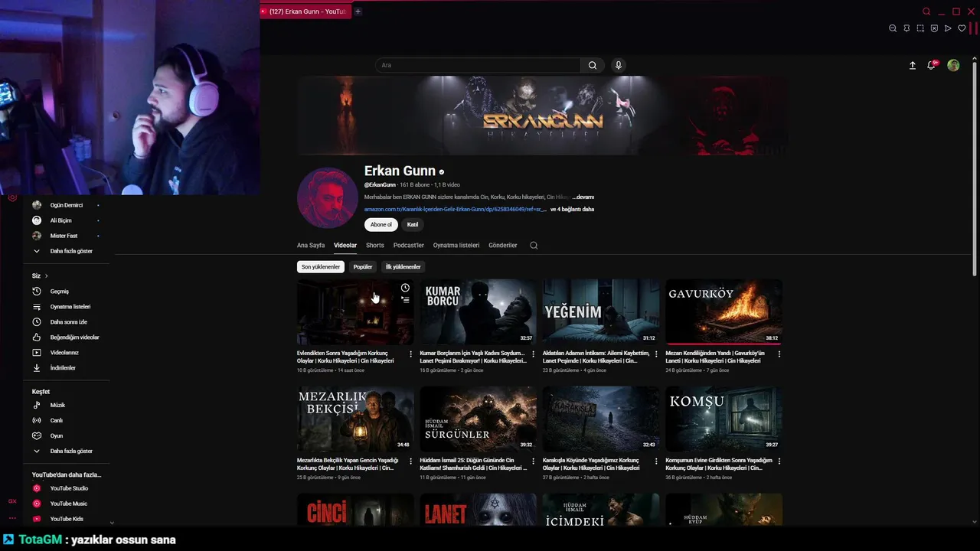Click watch-later clock on first video thumbnail
980x551 pixels.
coord(405,288)
